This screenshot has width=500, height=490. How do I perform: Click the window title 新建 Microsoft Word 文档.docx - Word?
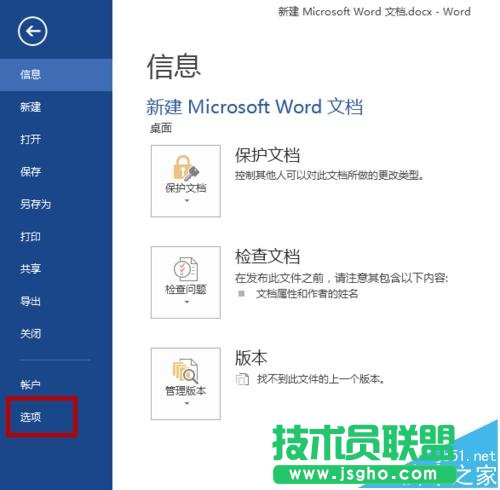tap(374, 12)
